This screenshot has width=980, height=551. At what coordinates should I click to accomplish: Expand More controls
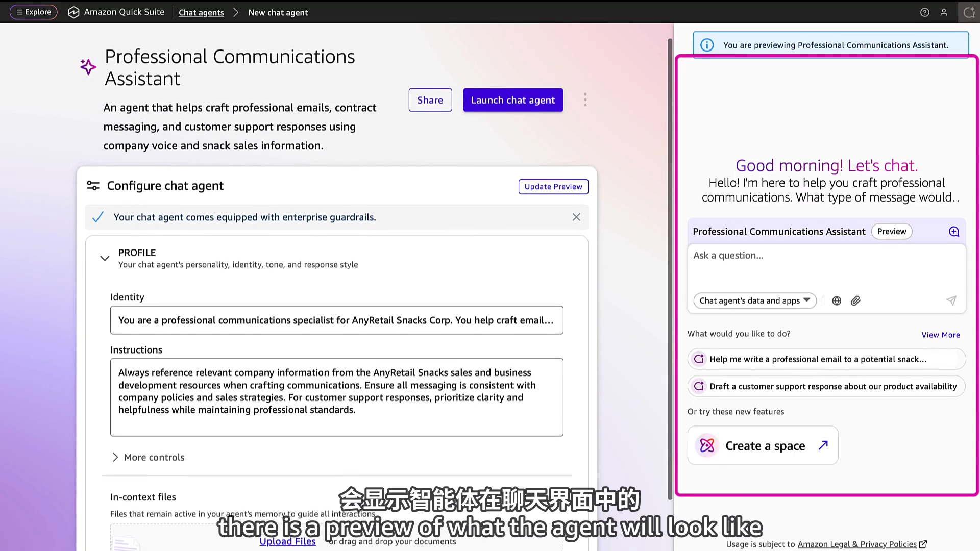(148, 457)
